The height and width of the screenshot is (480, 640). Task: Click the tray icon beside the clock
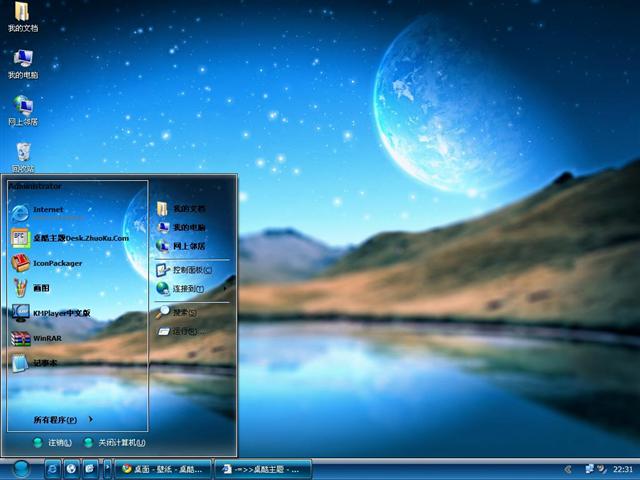pyautogui.click(x=602, y=469)
